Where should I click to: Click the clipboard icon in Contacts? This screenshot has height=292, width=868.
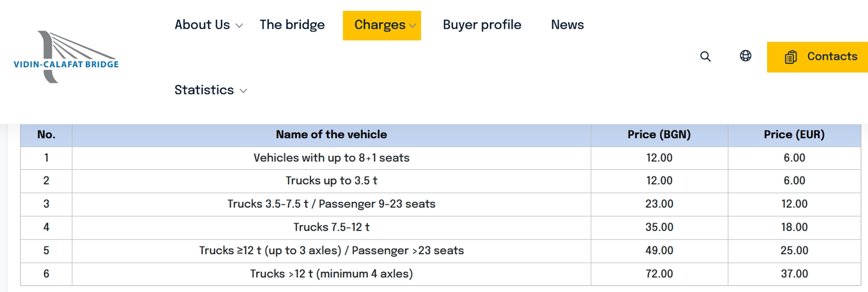(791, 57)
